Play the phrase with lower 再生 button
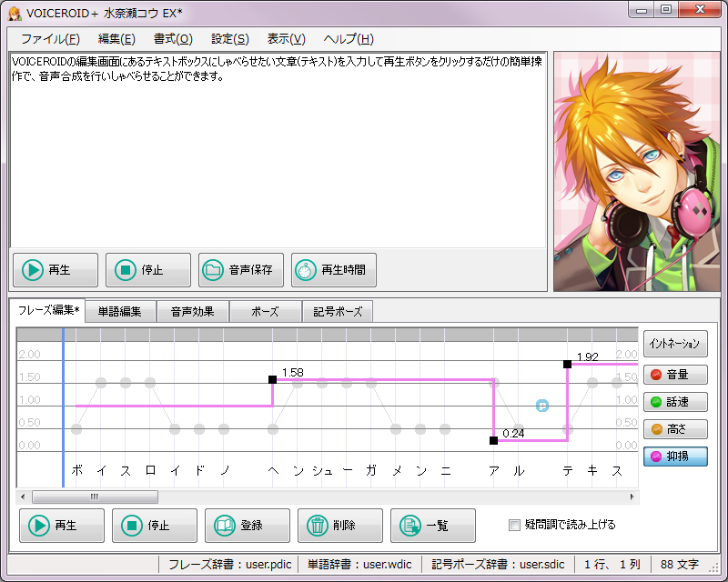Screen dimensions: 728x582 62,526
